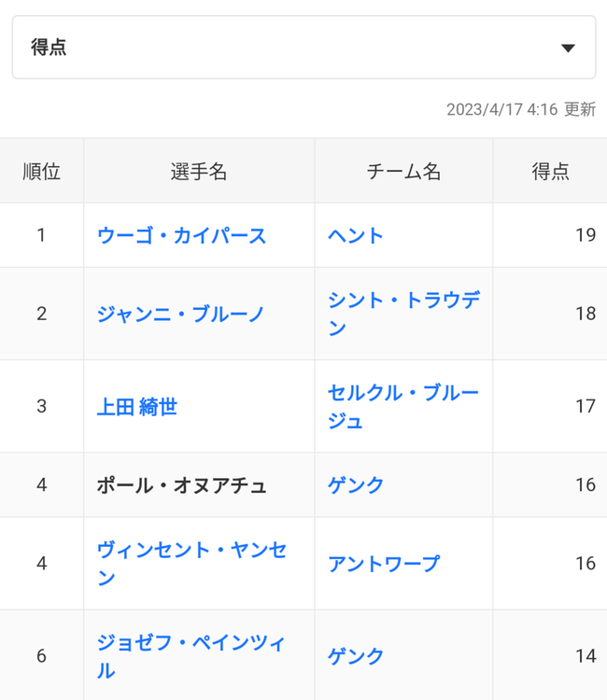Click the 選手名 column header
607x700 pixels.
tap(199, 172)
